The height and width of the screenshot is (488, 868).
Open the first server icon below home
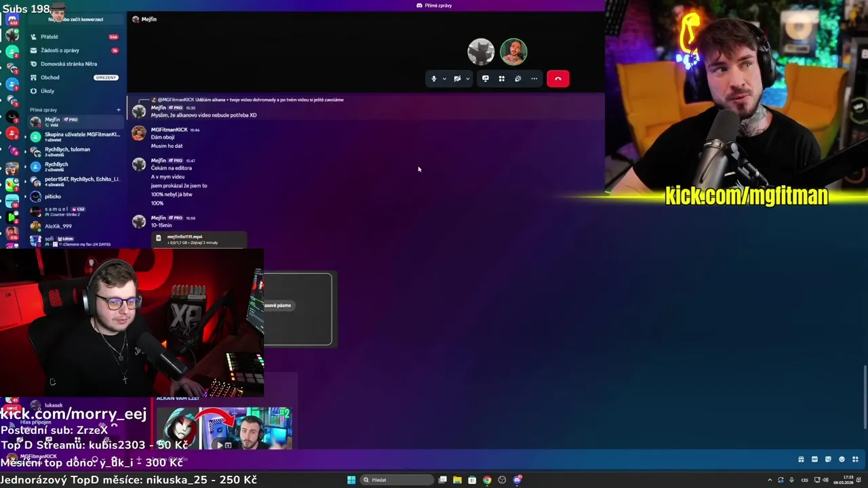(12, 35)
